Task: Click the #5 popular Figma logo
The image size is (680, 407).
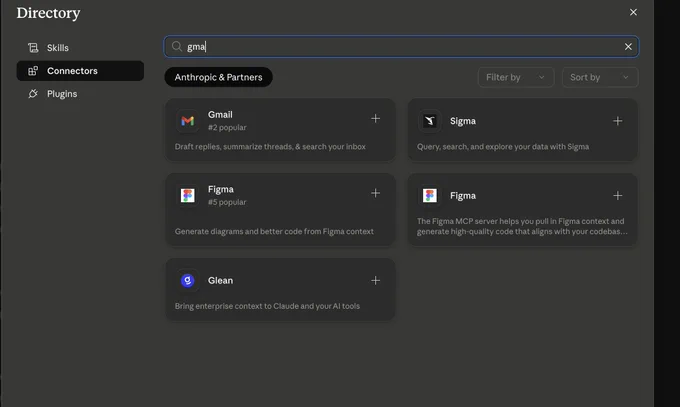Action: (x=187, y=195)
